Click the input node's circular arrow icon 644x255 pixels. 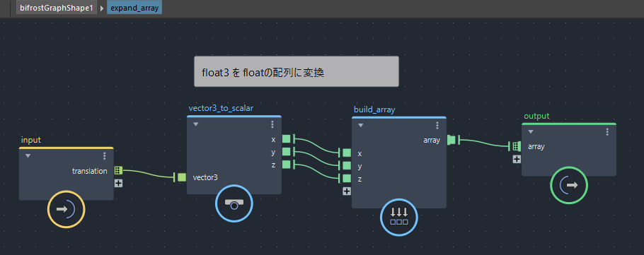point(66,209)
